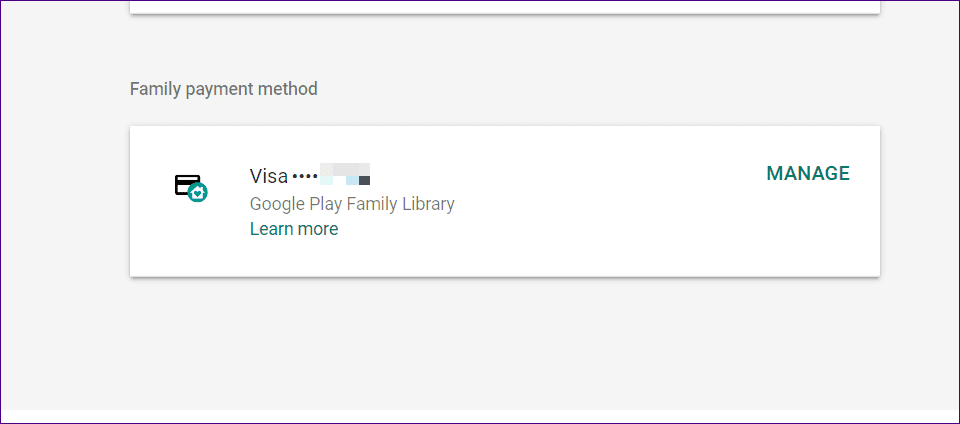Click the word "Google" in the subtitle

point(277,204)
